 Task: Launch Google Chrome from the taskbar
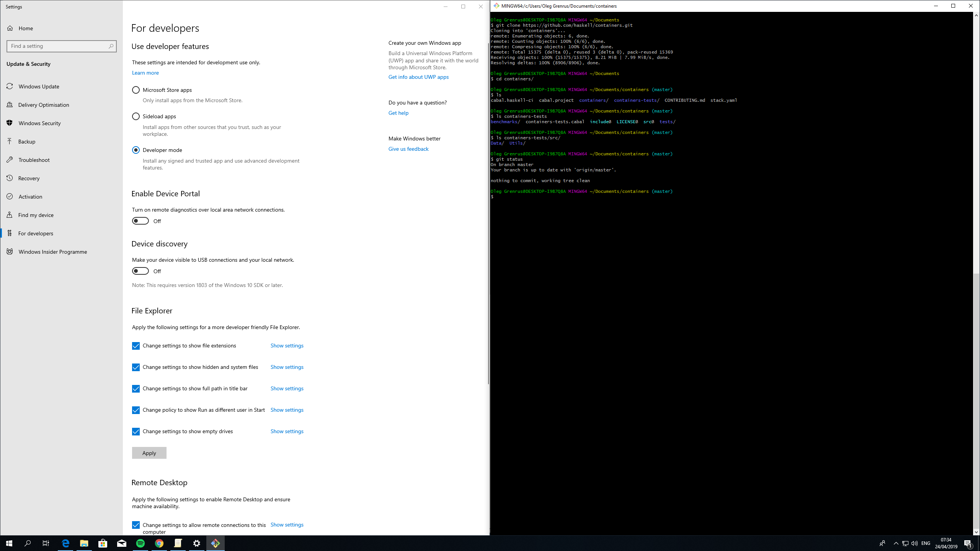pyautogui.click(x=158, y=543)
